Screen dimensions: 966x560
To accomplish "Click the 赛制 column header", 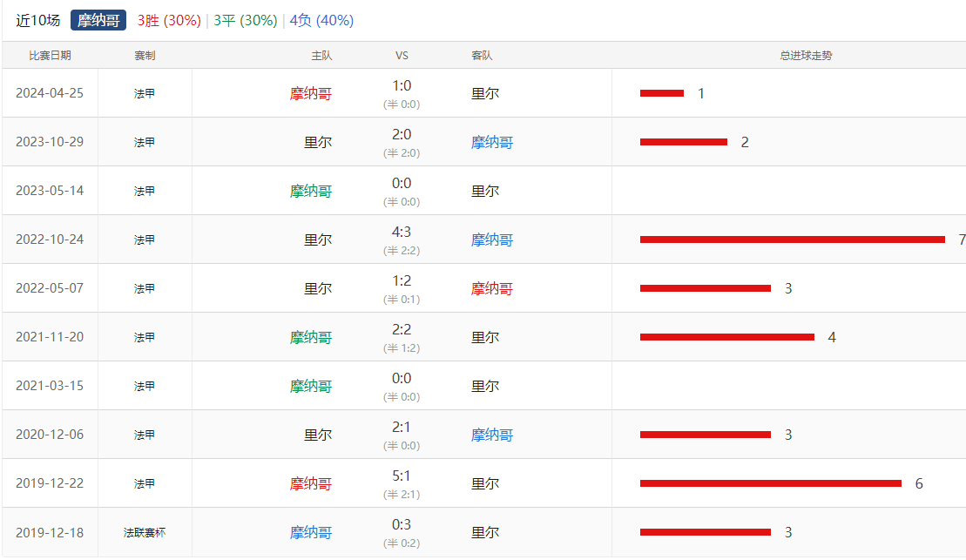I will [x=145, y=56].
